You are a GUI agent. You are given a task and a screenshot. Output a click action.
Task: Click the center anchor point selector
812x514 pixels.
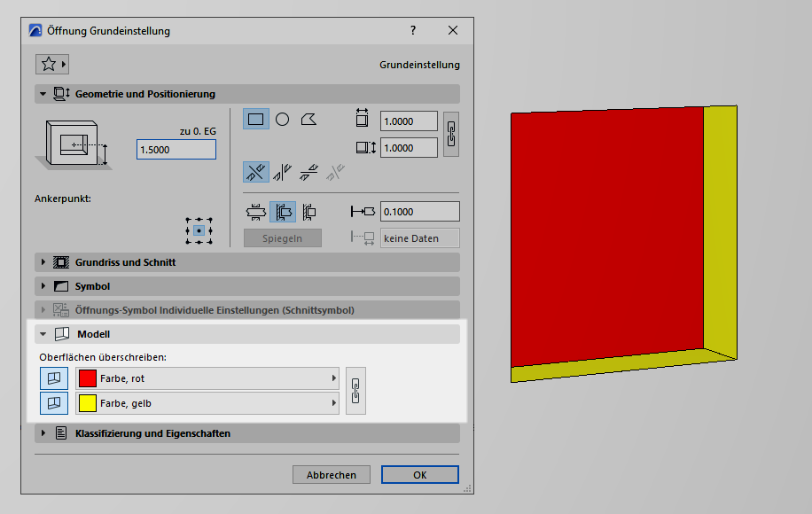click(x=199, y=231)
